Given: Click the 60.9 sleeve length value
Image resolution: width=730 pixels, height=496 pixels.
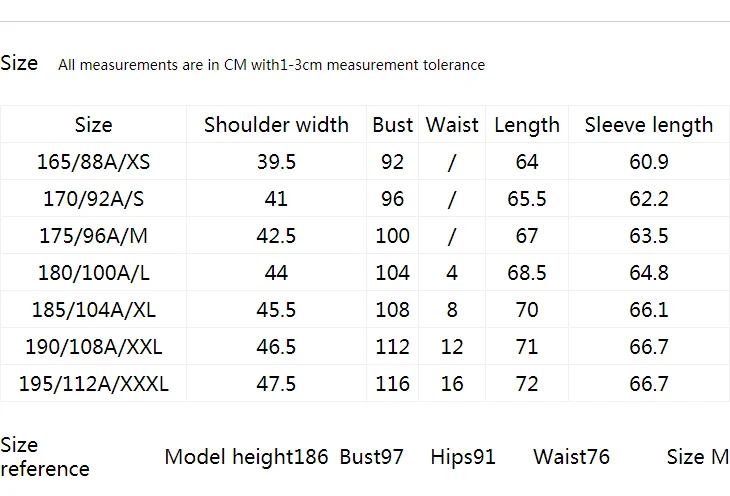Looking at the screenshot, I should (x=649, y=162).
